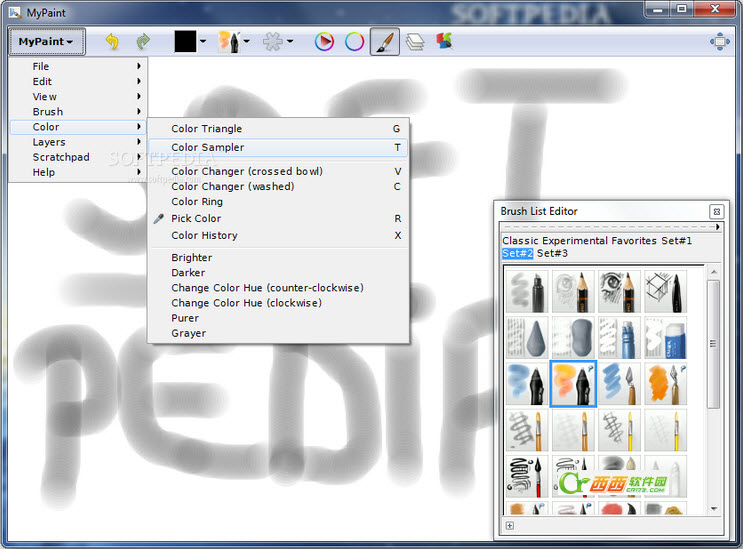Click the fullscreen move icon at toolbar right
This screenshot has width=743, height=549.
coord(720,42)
